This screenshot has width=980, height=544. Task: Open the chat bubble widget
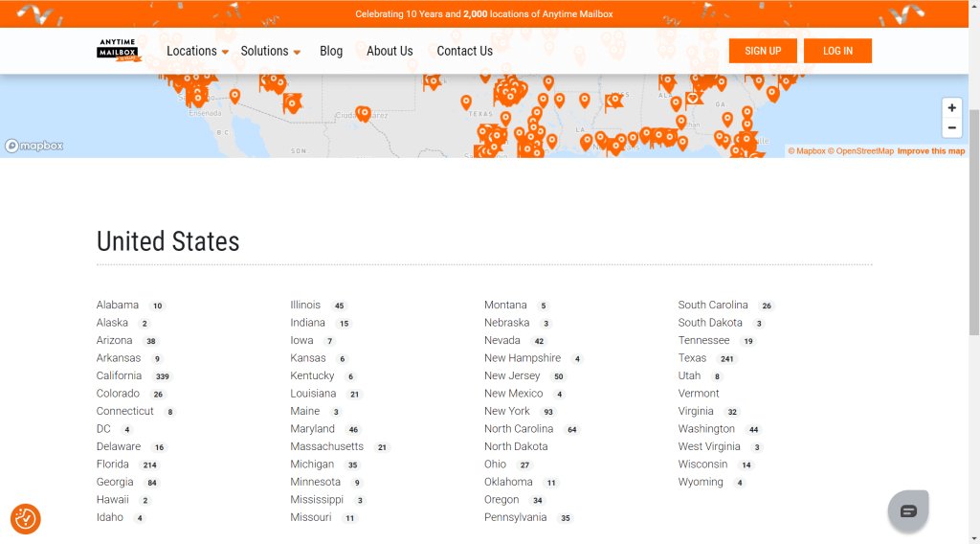(x=908, y=510)
